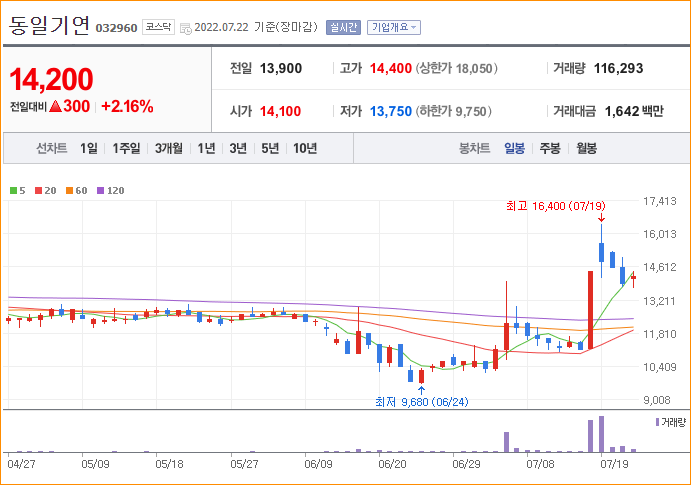This screenshot has height=485, width=691.
Task: Select the 1주일 line chart tab
Action: pyautogui.click(x=126, y=148)
